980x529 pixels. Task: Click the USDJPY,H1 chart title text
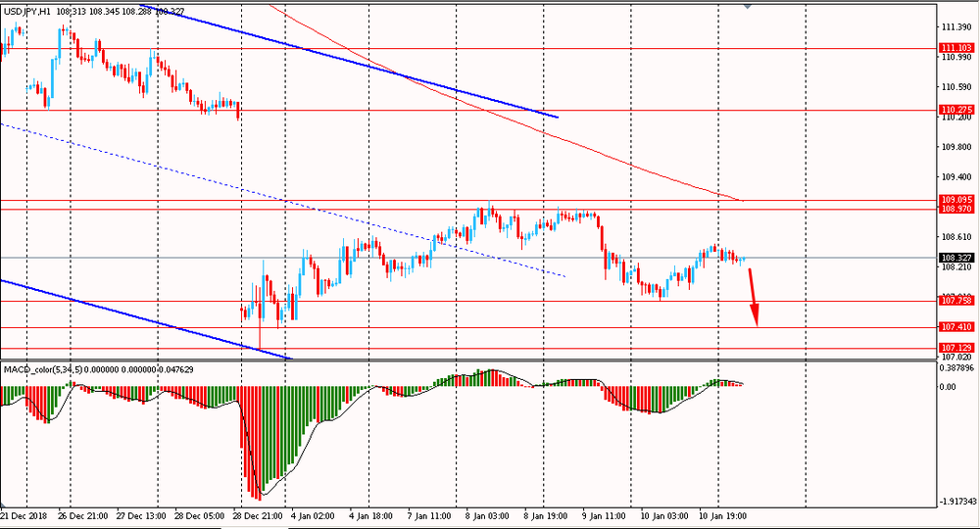pos(25,11)
